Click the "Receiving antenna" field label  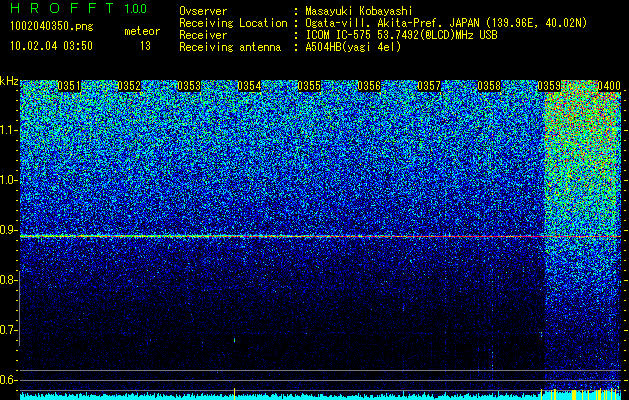click(230, 47)
